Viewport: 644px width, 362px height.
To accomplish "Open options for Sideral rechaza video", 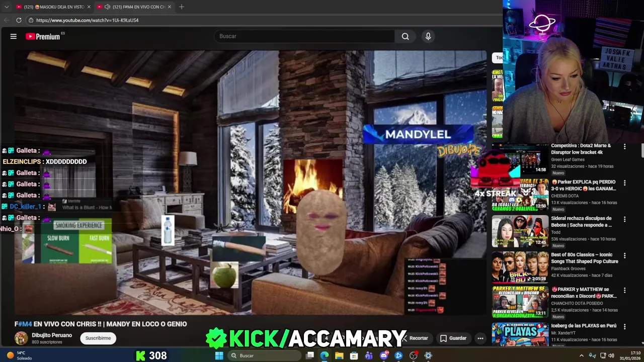I will coord(624,219).
